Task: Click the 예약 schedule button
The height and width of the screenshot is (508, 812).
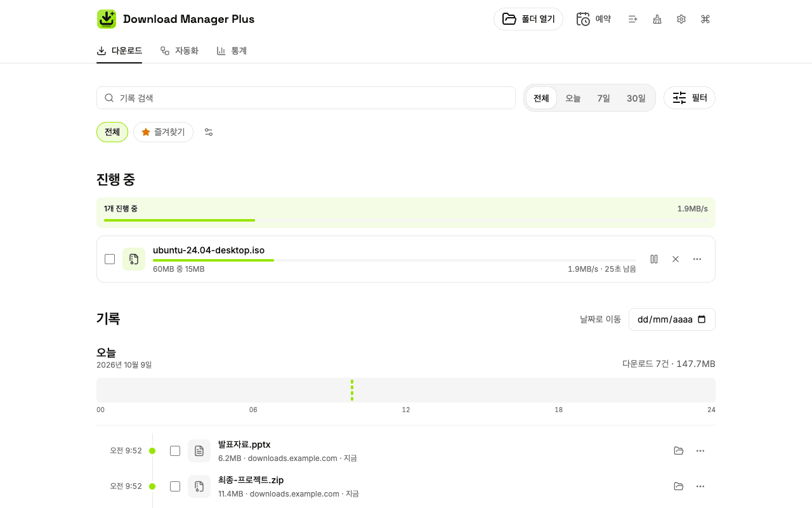Action: click(594, 19)
